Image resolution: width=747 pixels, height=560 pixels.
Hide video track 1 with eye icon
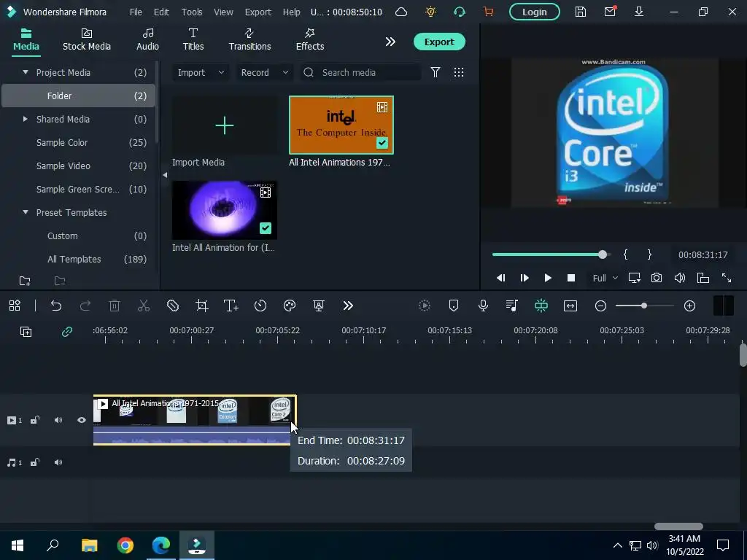pyautogui.click(x=82, y=420)
